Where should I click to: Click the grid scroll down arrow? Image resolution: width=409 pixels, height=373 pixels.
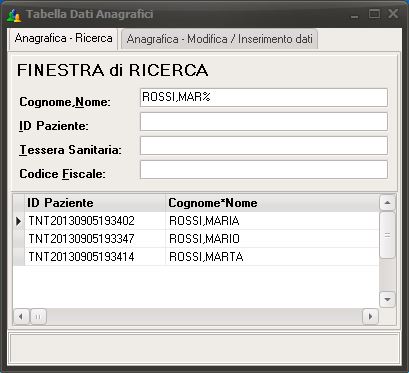(x=387, y=299)
